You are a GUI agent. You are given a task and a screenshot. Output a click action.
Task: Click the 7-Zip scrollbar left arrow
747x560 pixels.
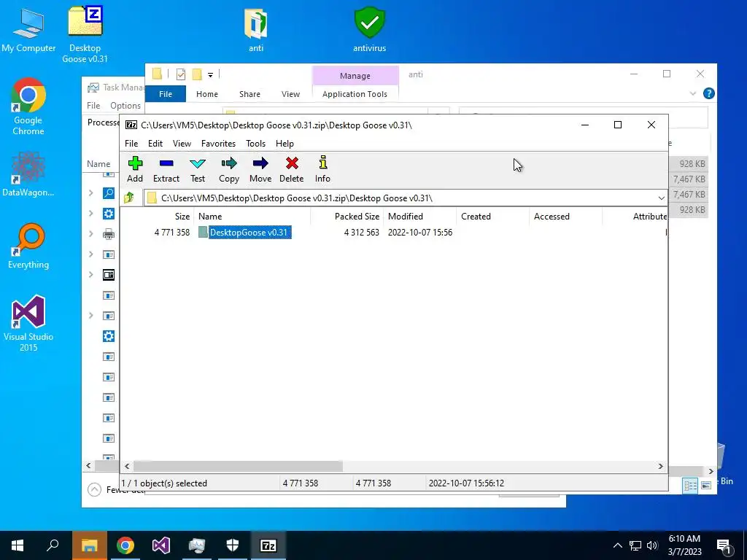click(x=127, y=466)
